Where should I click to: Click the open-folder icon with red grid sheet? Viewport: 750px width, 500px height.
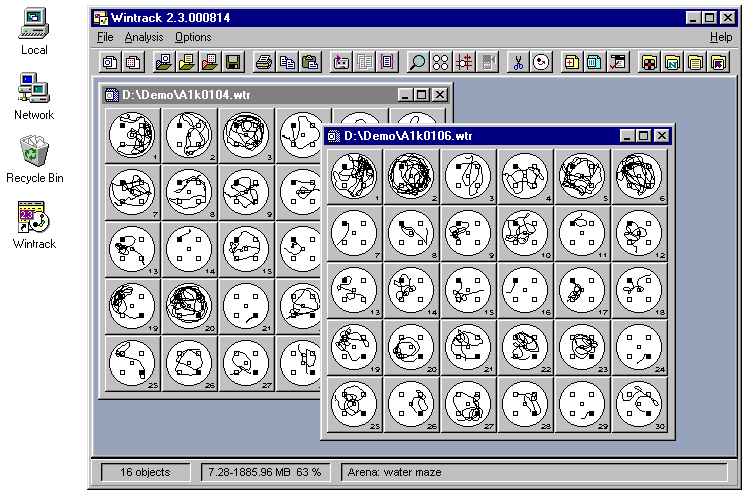[x=210, y=62]
